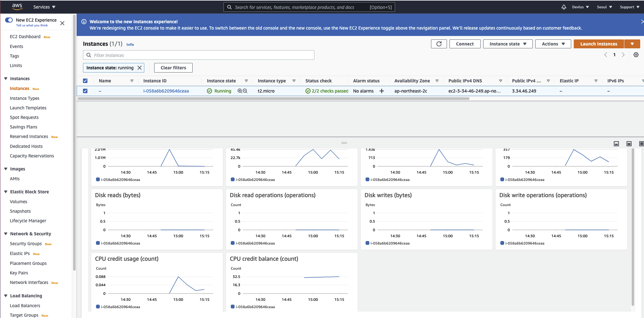The height and width of the screenshot is (318, 644).
Task: Click legend marker under Disk reads chart
Action: click(x=98, y=243)
